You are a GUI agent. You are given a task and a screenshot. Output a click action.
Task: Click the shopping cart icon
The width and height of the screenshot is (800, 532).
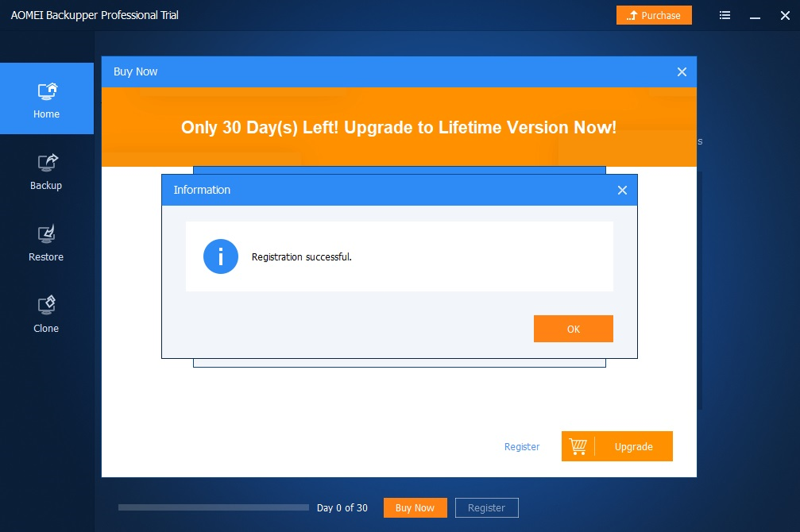coord(578,446)
